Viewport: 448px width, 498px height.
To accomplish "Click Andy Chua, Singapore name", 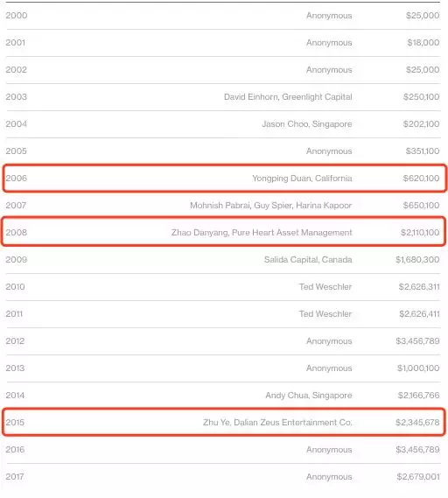I will pyautogui.click(x=309, y=396).
